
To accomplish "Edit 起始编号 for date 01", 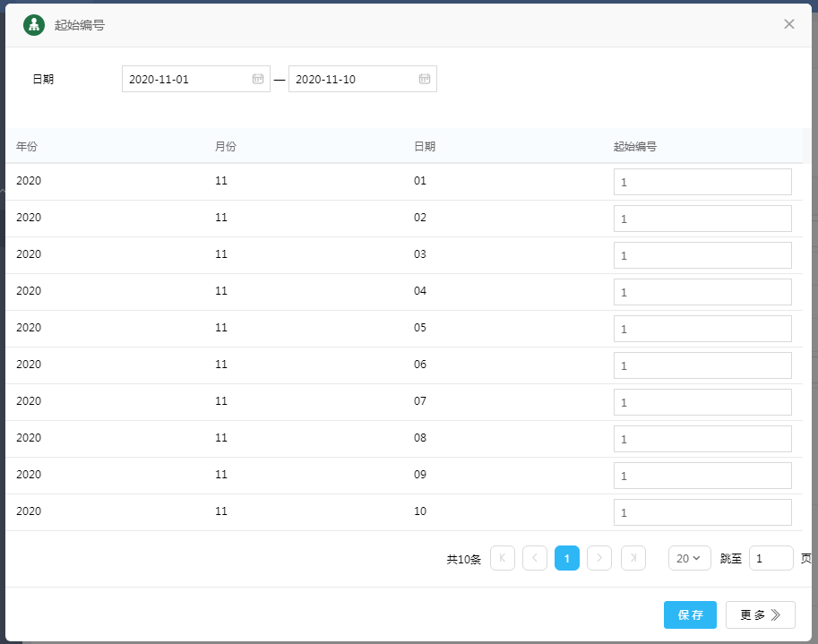I will click(702, 182).
